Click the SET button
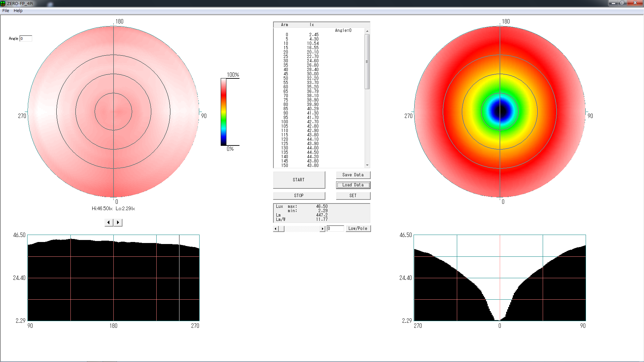 353,196
